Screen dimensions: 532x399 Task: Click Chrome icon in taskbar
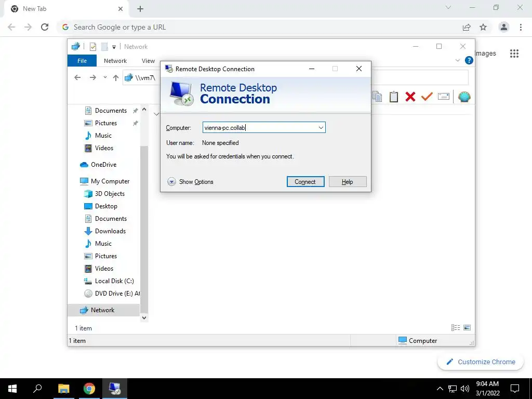(x=89, y=389)
